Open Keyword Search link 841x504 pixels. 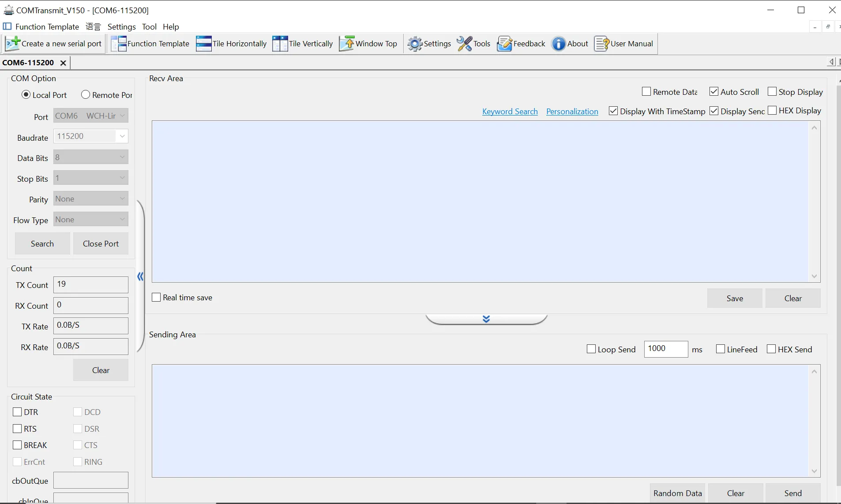tap(510, 111)
